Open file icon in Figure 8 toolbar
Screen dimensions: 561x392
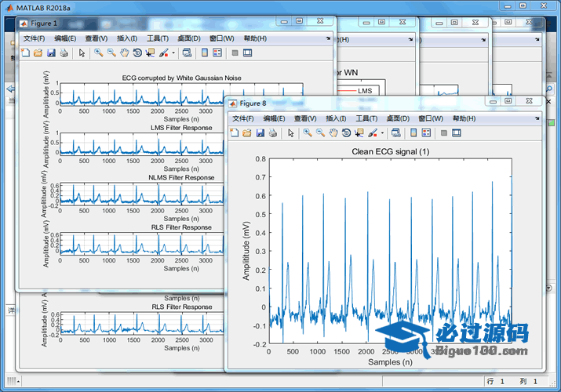(247, 133)
